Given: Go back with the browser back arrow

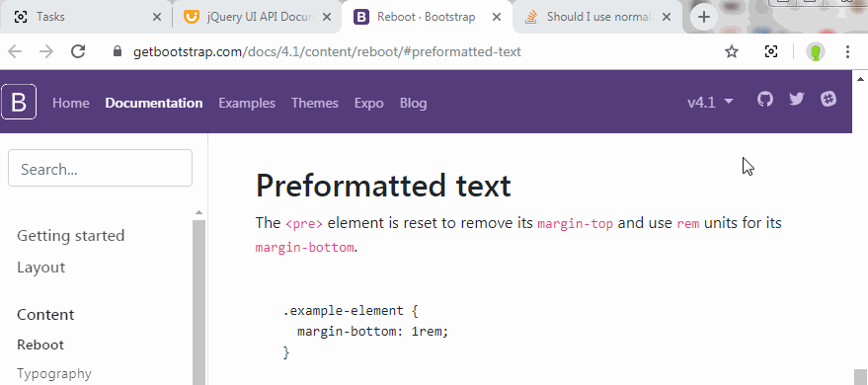Looking at the screenshot, I should pos(15,52).
